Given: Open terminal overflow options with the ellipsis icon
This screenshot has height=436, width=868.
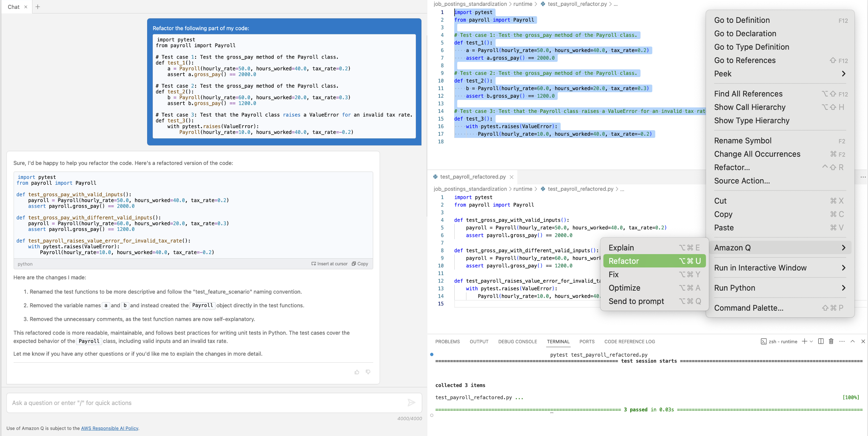Looking at the screenshot, I should (x=841, y=341).
